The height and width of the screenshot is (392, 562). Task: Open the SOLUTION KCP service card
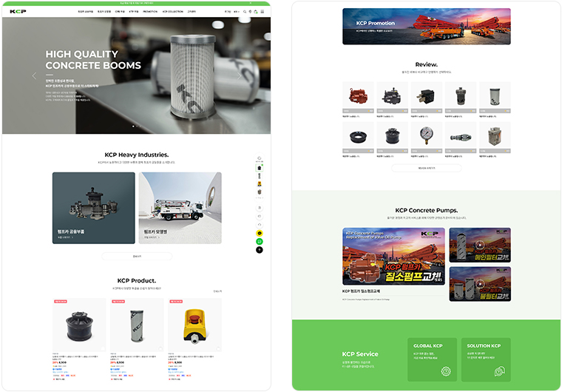pos(486,359)
